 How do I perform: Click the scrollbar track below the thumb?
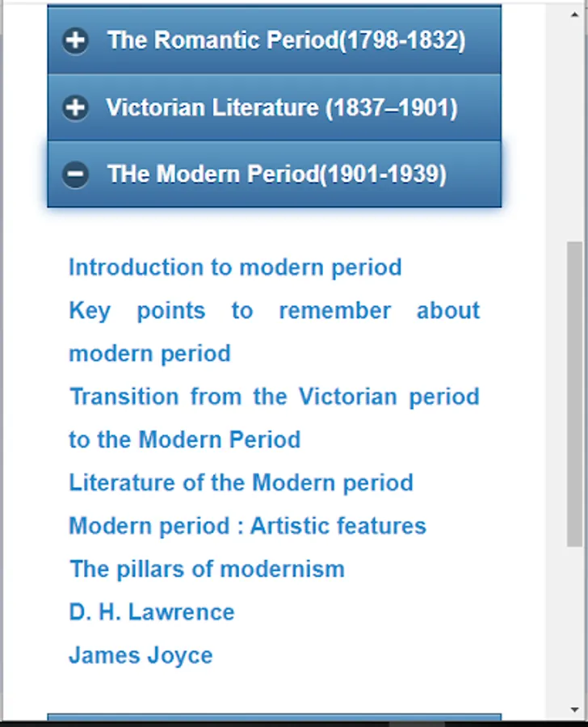click(x=575, y=630)
